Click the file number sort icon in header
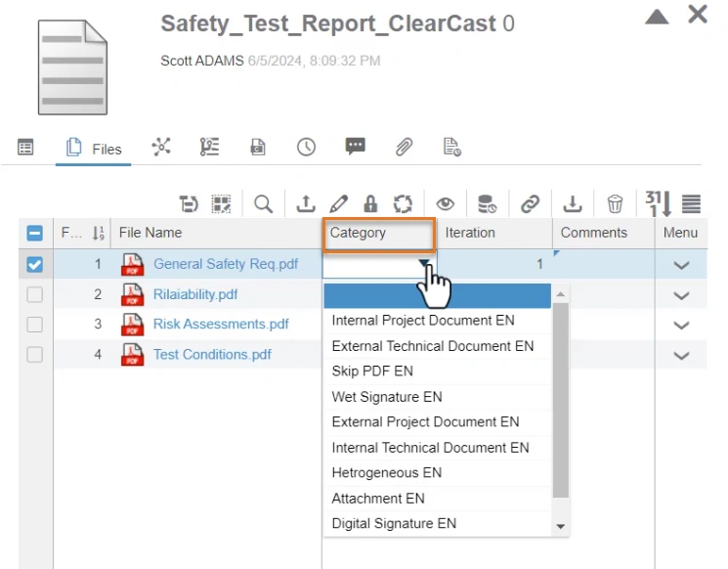Screen dimensions: 728x569 pos(98,233)
